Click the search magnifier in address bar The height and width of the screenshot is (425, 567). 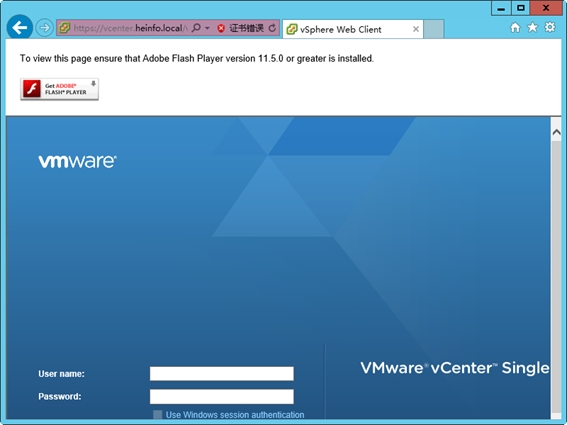(196, 28)
